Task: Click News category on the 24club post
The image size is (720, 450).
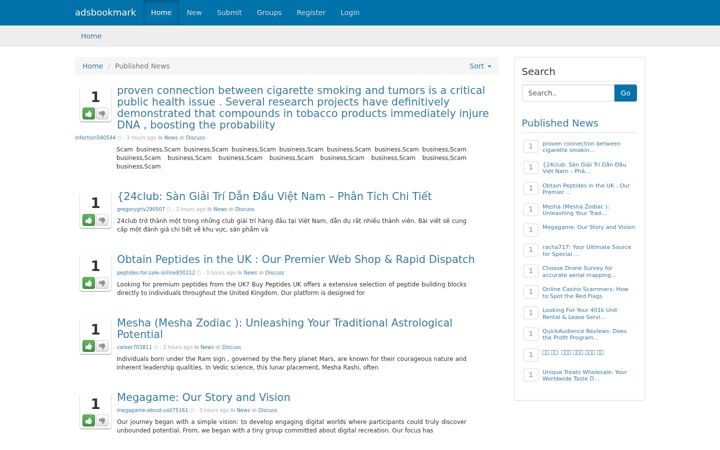Action: click(x=220, y=209)
